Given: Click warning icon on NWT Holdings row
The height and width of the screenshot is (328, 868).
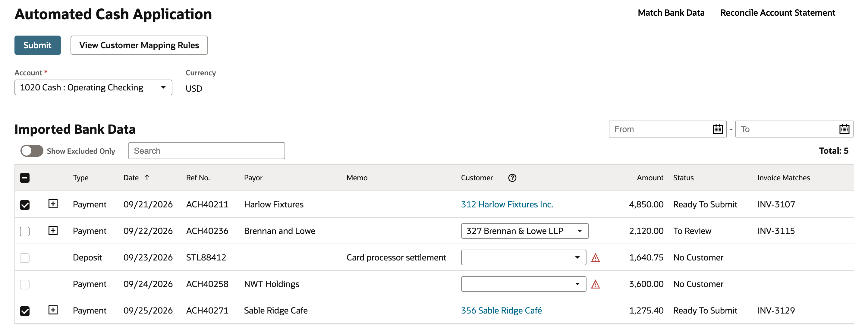Looking at the screenshot, I should click(595, 285).
